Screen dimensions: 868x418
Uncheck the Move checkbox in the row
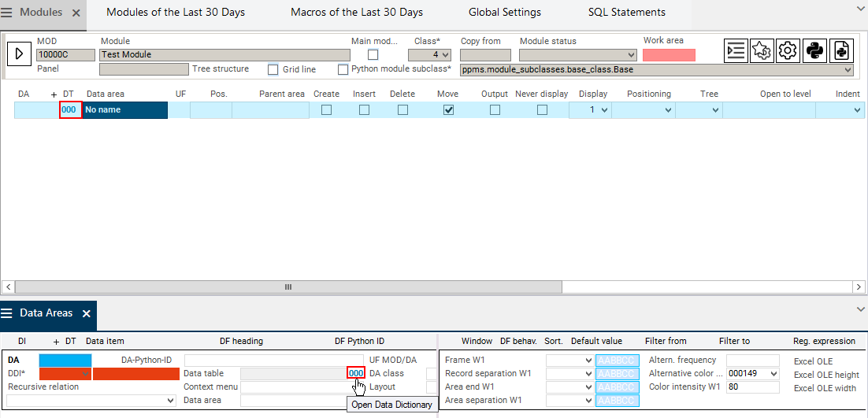pyautogui.click(x=448, y=110)
